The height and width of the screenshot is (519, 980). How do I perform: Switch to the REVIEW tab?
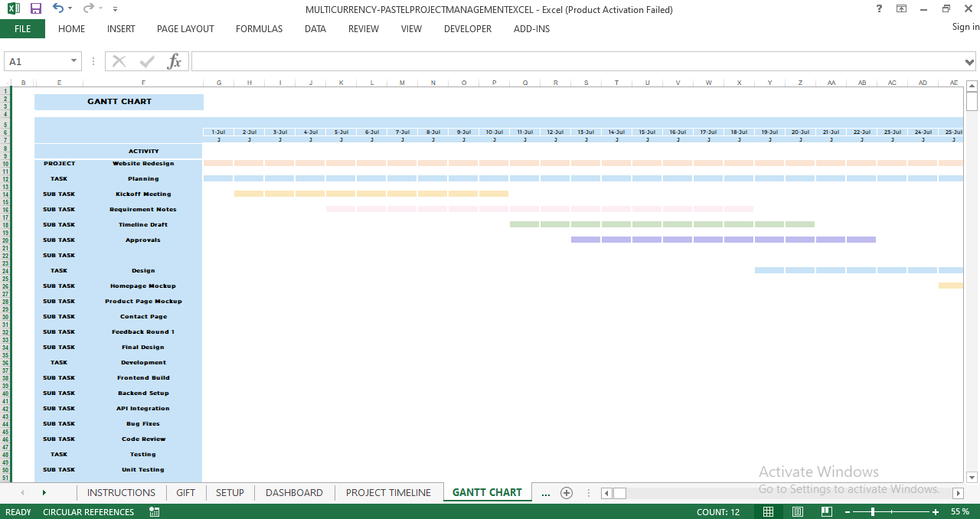[x=363, y=29]
